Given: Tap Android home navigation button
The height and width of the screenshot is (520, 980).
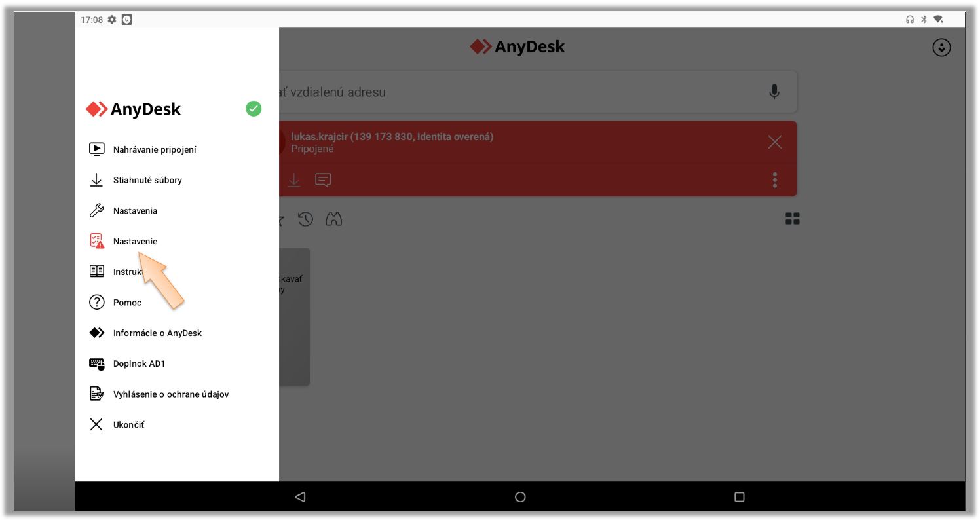Looking at the screenshot, I should click(x=520, y=497).
